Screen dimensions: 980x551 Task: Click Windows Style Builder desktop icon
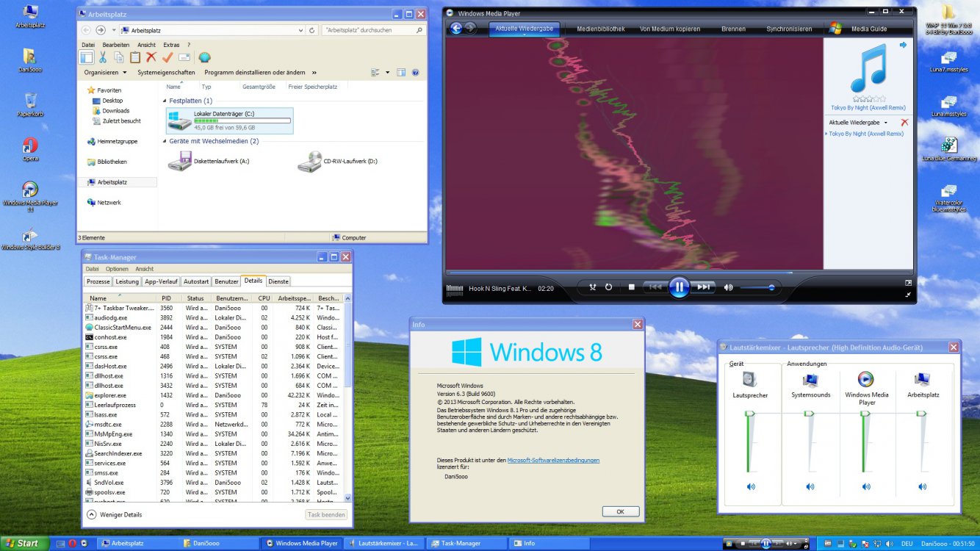tap(30, 240)
